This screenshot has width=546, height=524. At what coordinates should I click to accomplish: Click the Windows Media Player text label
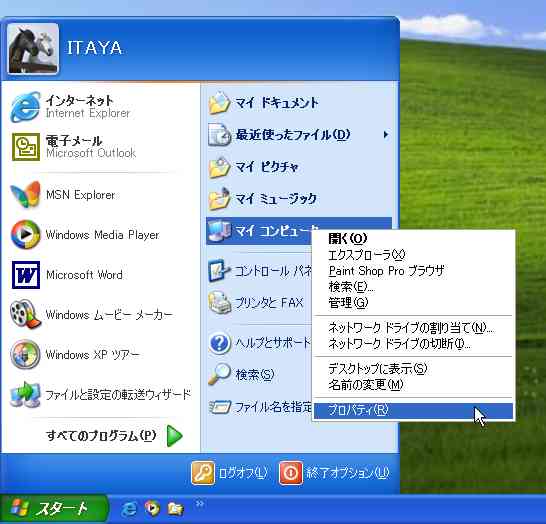point(102,235)
